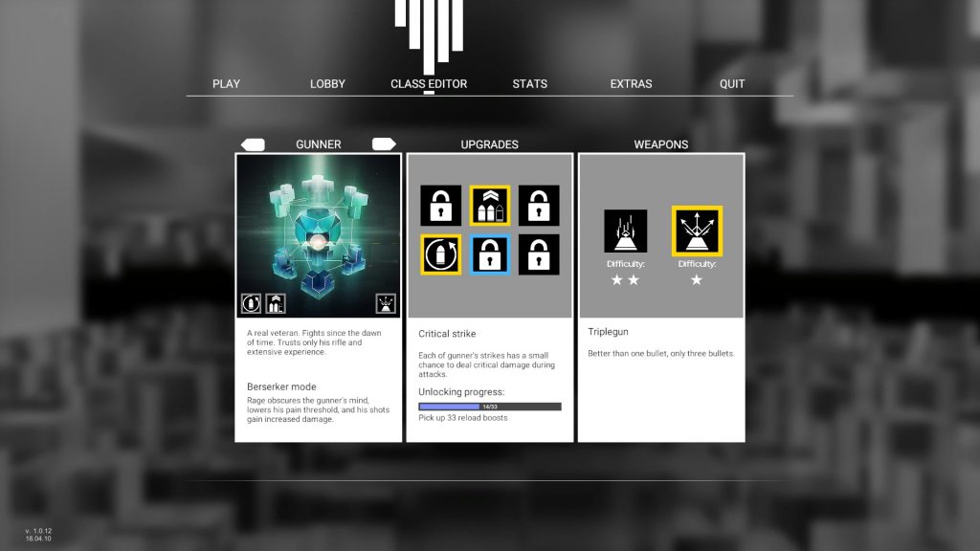
Task: Click the bottom-right locked upgrade slot
Action: pos(539,254)
